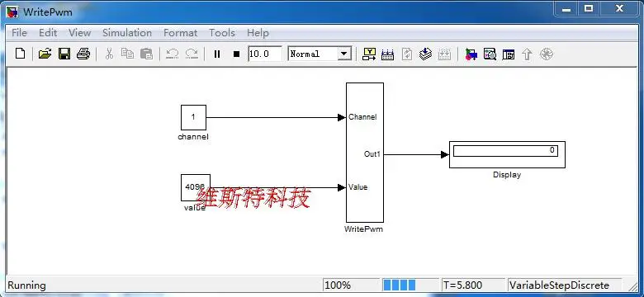Click the incremental build icon
644x297 pixels.
pyautogui.click(x=388, y=54)
